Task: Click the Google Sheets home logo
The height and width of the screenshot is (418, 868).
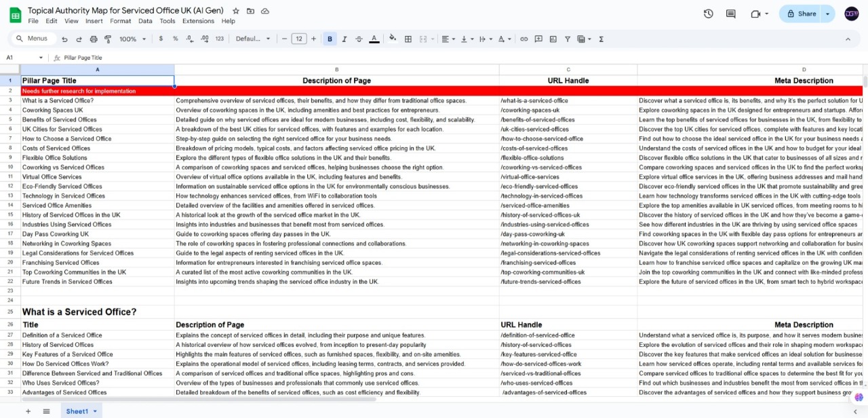Action: 15,14
